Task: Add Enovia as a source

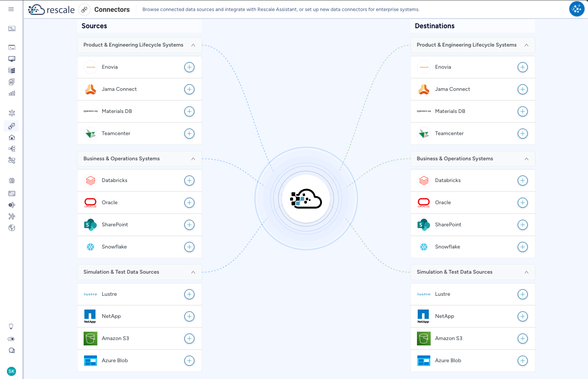Action: point(189,67)
